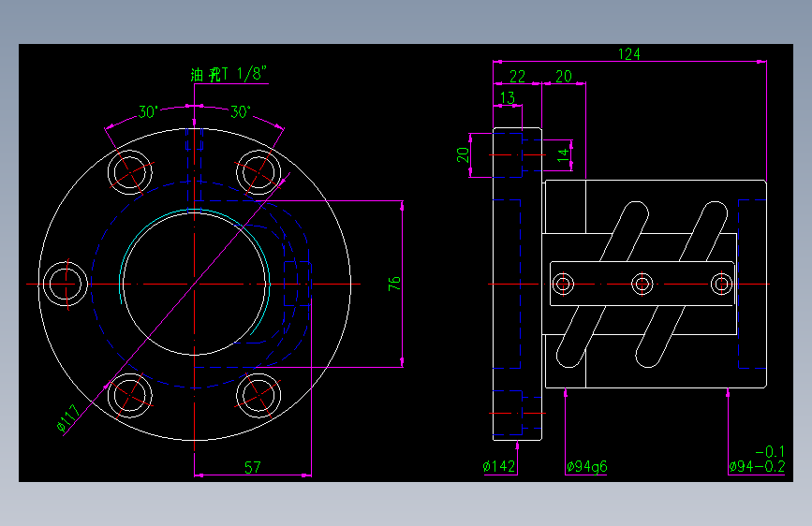Select the ø94-0.2 diameter label
Image resolution: width=812 pixels, height=526 pixels.
pyautogui.click(x=757, y=466)
